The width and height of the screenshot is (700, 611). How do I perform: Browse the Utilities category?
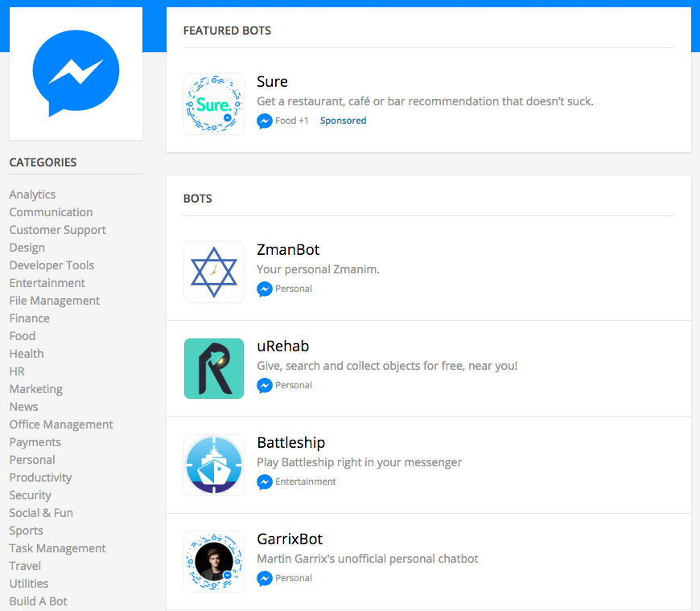coord(29,584)
